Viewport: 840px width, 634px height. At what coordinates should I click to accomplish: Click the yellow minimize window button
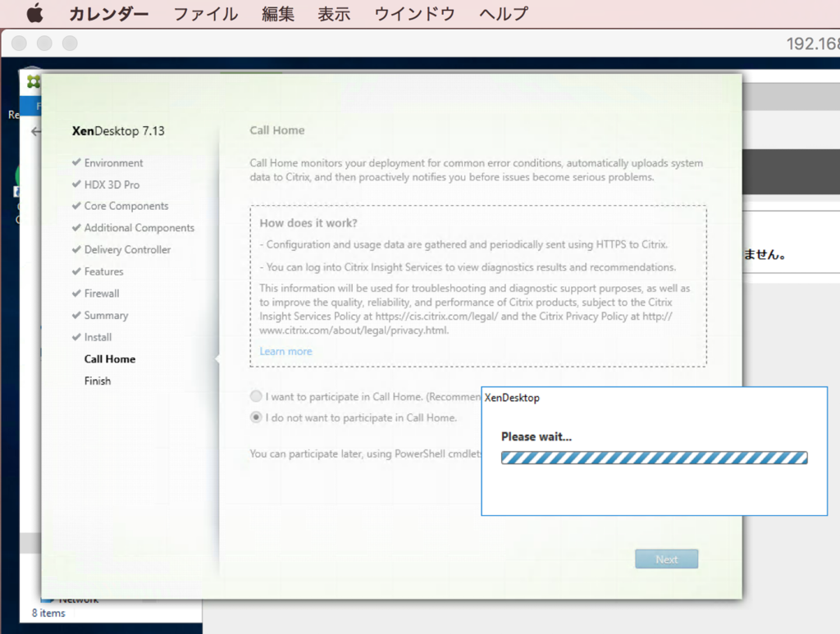click(44, 43)
